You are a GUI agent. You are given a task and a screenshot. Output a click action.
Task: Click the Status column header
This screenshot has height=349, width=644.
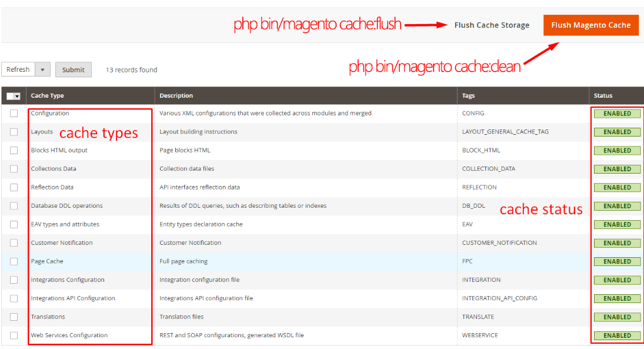[x=603, y=96]
